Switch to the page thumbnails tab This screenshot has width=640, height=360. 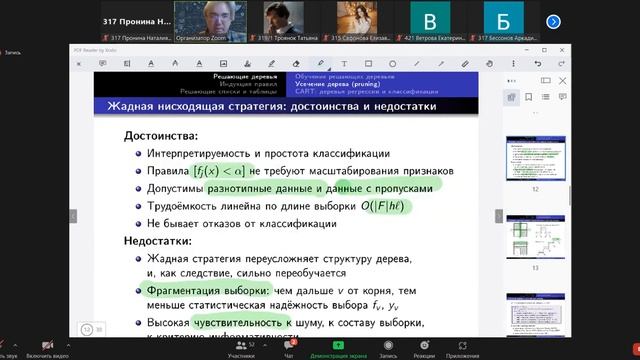(x=511, y=97)
